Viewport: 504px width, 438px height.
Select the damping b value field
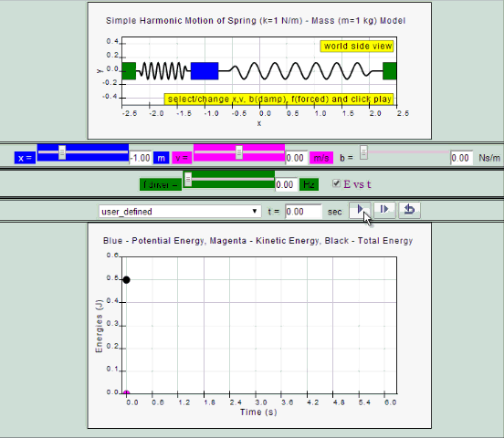pos(462,158)
